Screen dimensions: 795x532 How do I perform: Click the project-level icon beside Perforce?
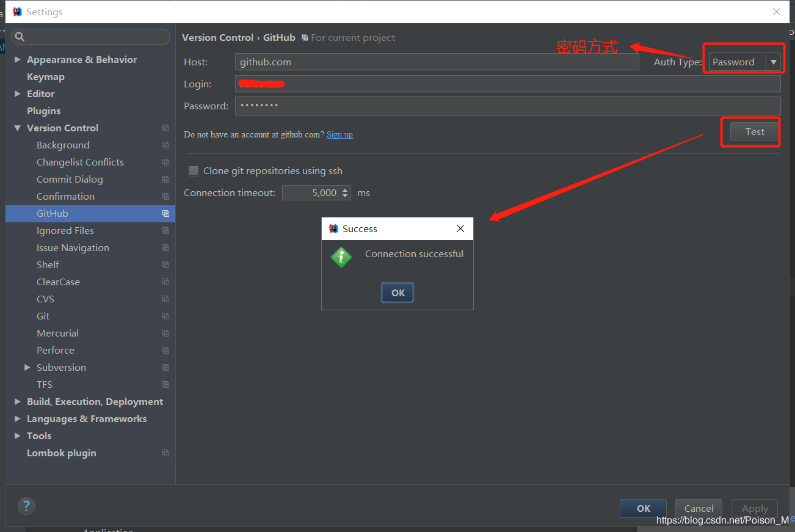click(165, 351)
